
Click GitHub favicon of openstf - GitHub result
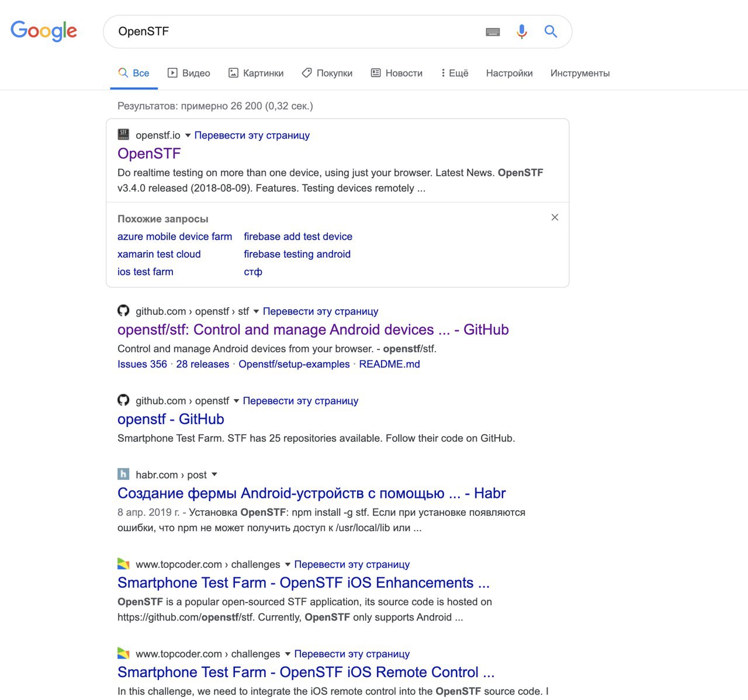(123, 400)
